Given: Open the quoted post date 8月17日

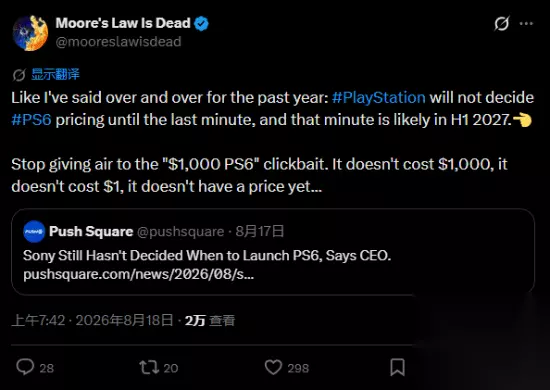Looking at the screenshot, I should coord(260,231).
